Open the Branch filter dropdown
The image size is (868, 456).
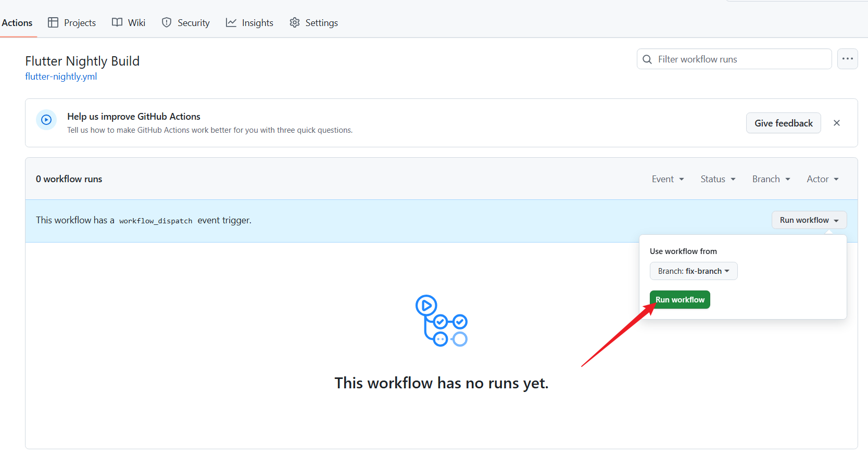[771, 179]
